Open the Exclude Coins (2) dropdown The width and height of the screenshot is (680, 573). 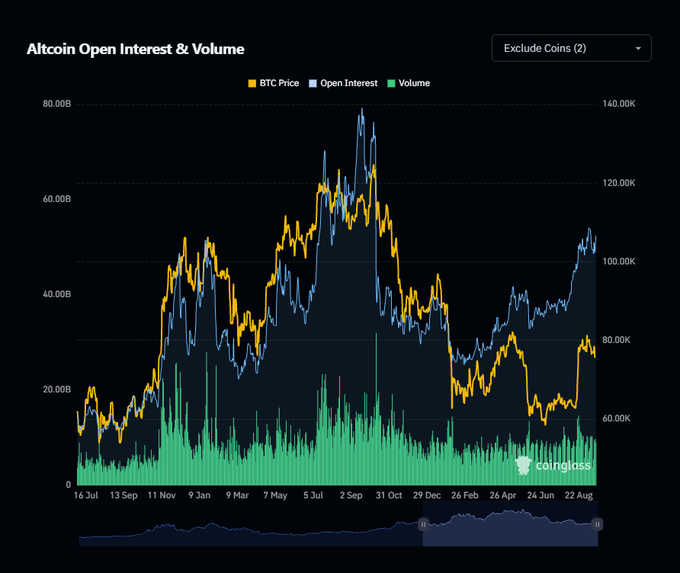571,48
